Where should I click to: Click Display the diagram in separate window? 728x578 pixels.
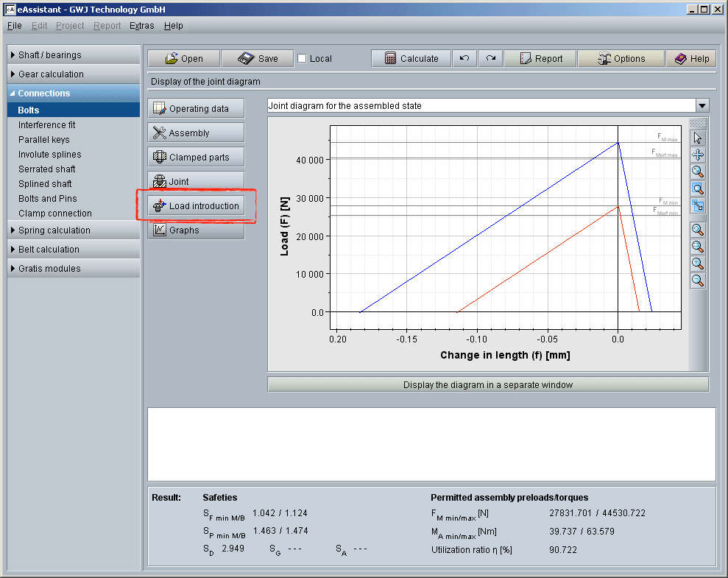pos(487,385)
